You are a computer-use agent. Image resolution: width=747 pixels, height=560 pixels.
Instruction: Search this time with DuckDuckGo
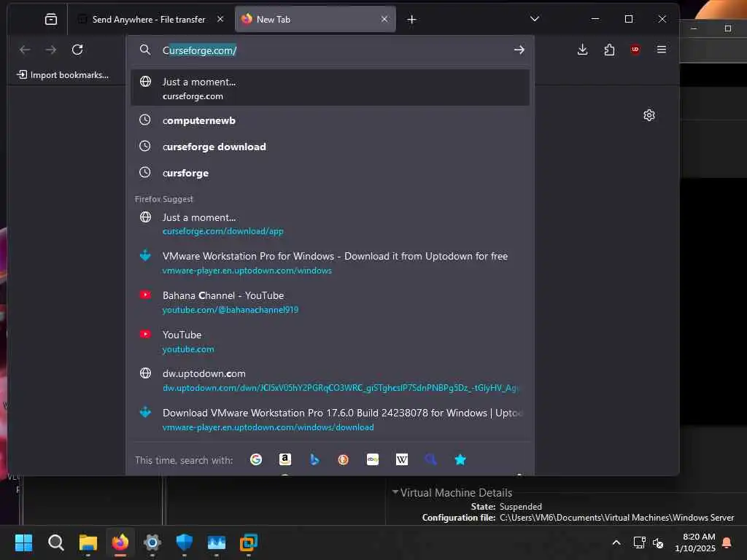[343, 459]
